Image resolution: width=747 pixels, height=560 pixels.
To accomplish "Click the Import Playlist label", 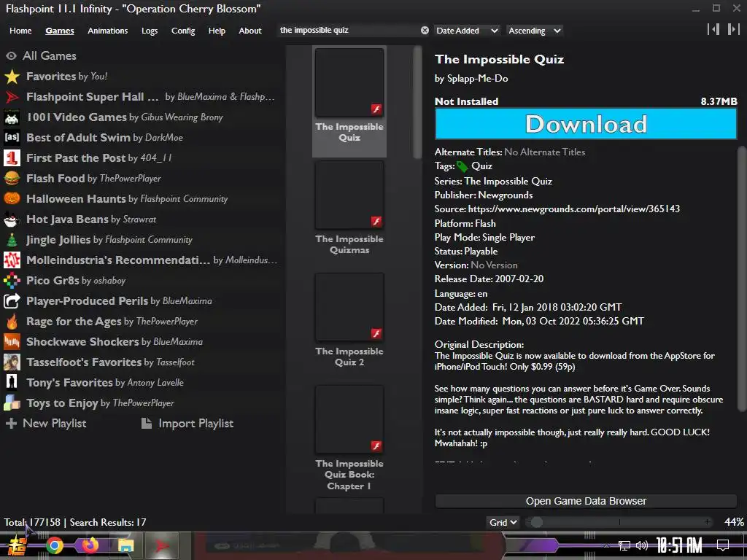I will (196, 424).
